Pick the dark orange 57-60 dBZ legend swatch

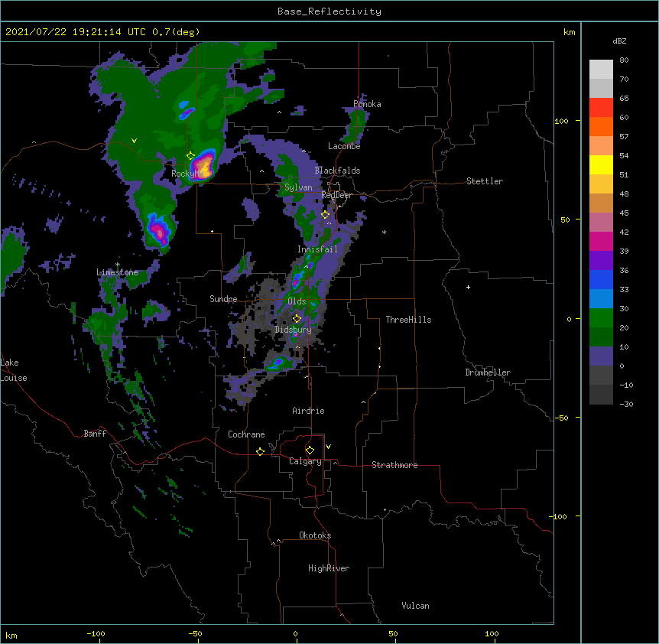coord(601,126)
